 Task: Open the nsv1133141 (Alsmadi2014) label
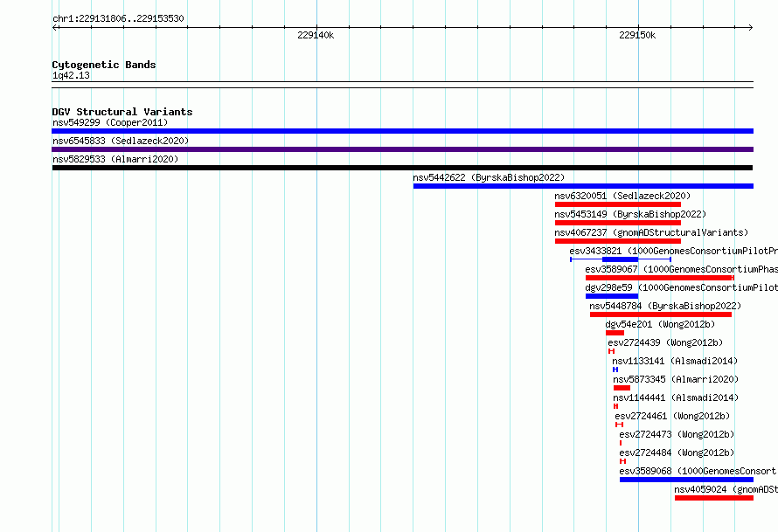675,361
